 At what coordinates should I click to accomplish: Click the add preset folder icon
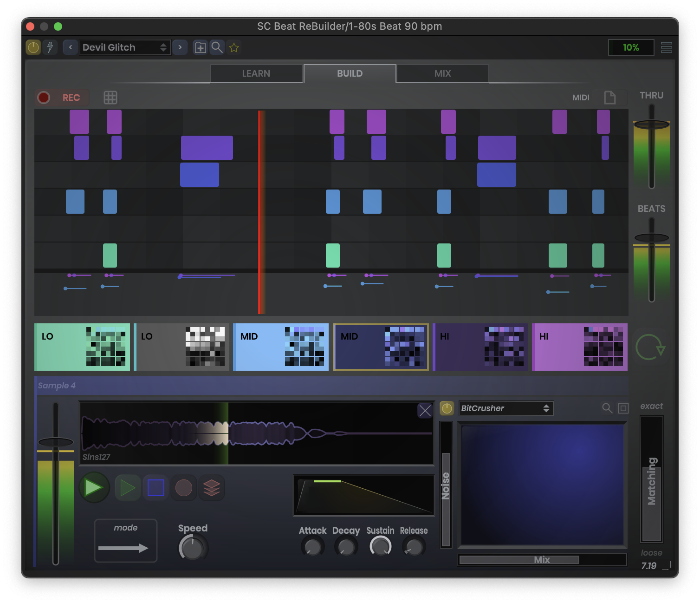200,47
